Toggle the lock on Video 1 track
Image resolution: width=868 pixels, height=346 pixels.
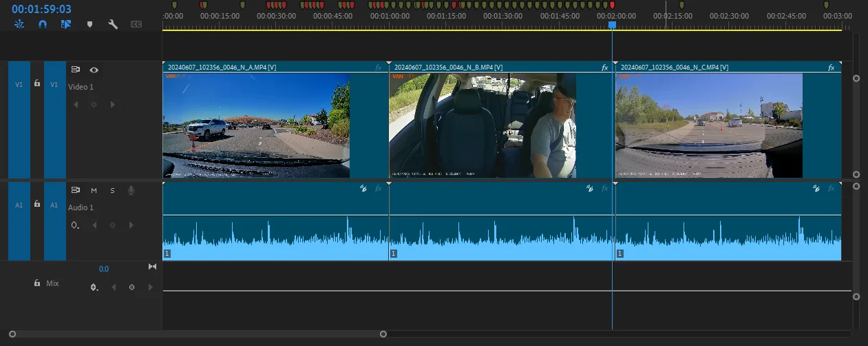coord(37,83)
